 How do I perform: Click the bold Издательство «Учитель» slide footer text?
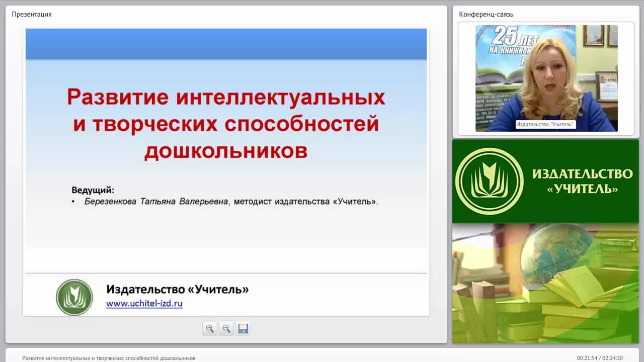point(178,289)
